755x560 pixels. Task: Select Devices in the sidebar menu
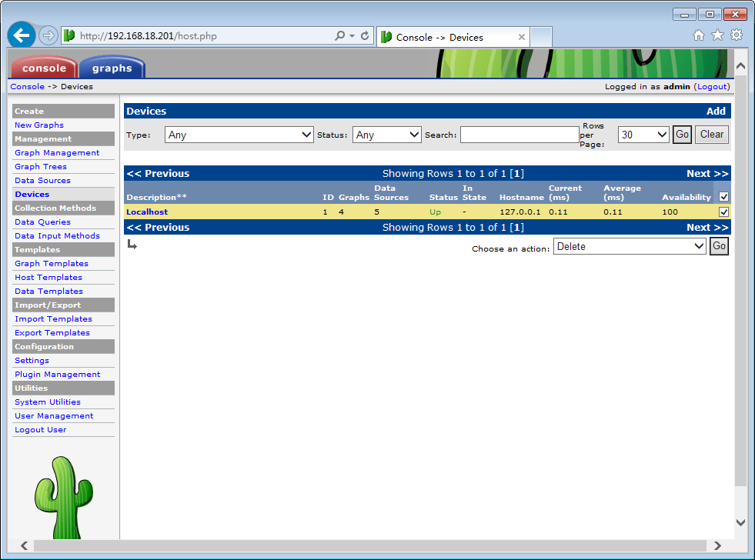(x=32, y=195)
